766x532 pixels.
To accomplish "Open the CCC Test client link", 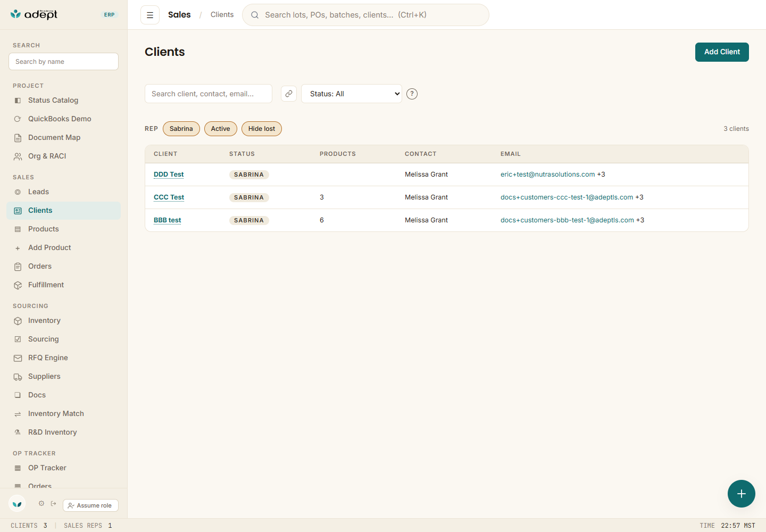I will (x=169, y=197).
